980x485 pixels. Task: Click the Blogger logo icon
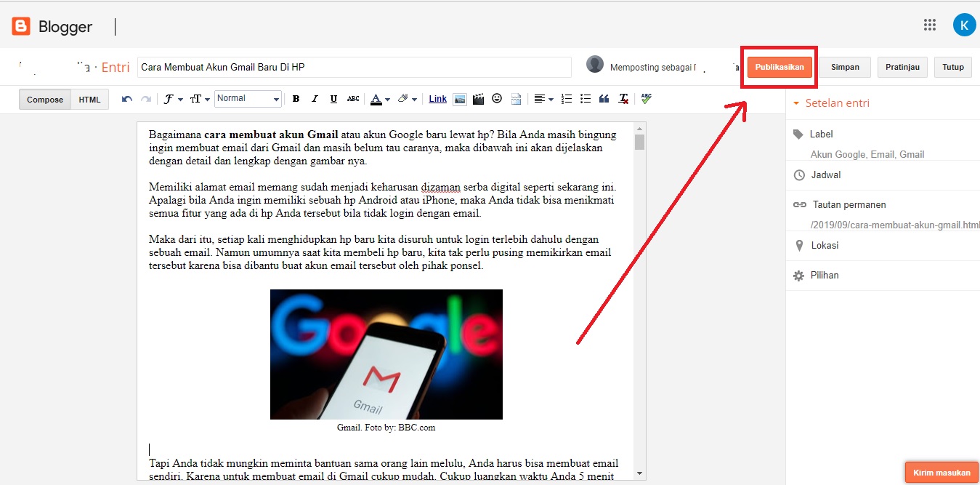click(21, 27)
